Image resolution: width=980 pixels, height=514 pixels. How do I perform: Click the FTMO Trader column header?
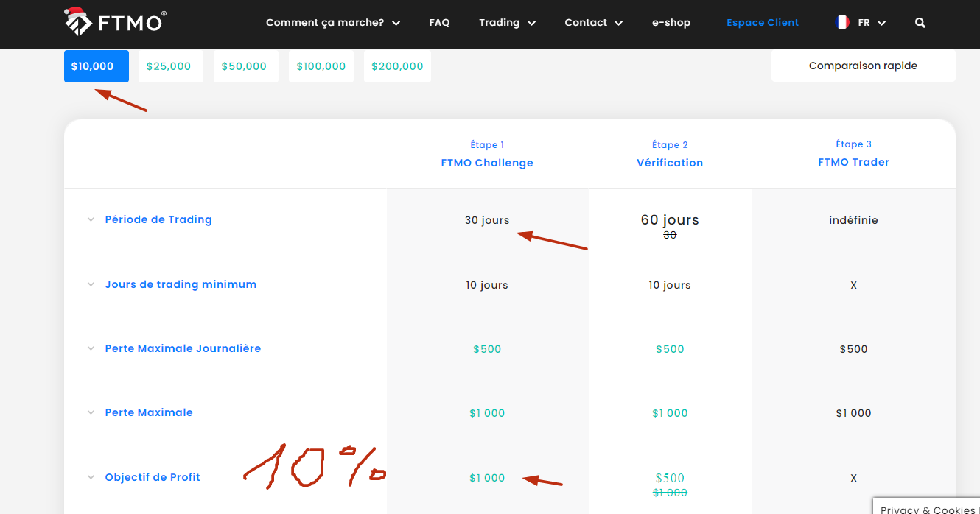coord(853,162)
